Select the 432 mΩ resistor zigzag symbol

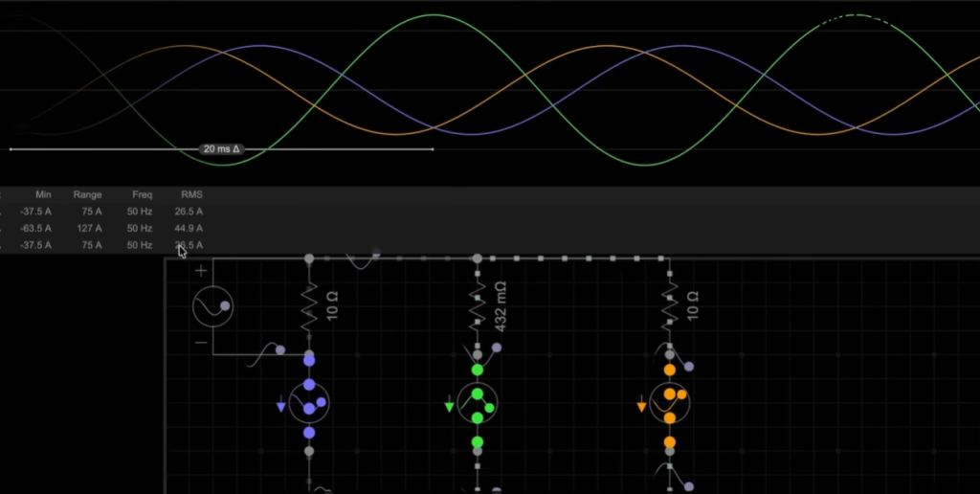point(477,308)
